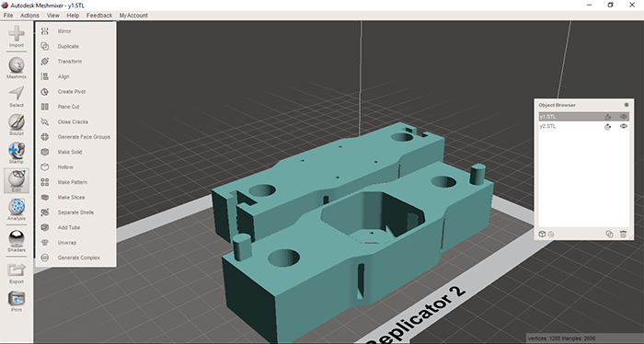Image resolution: width=644 pixels, height=344 pixels.
Task: Open the MyAccount menu
Action: (133, 16)
